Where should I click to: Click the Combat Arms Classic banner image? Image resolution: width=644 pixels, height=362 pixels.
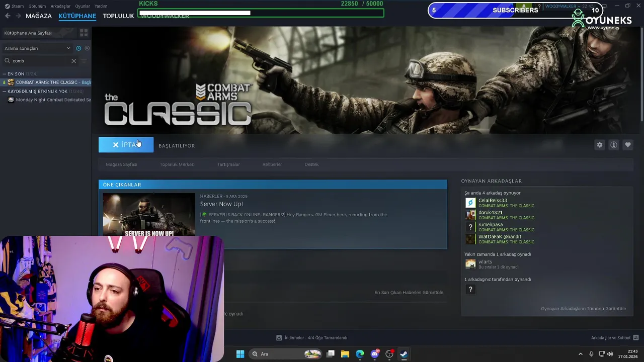point(366,79)
